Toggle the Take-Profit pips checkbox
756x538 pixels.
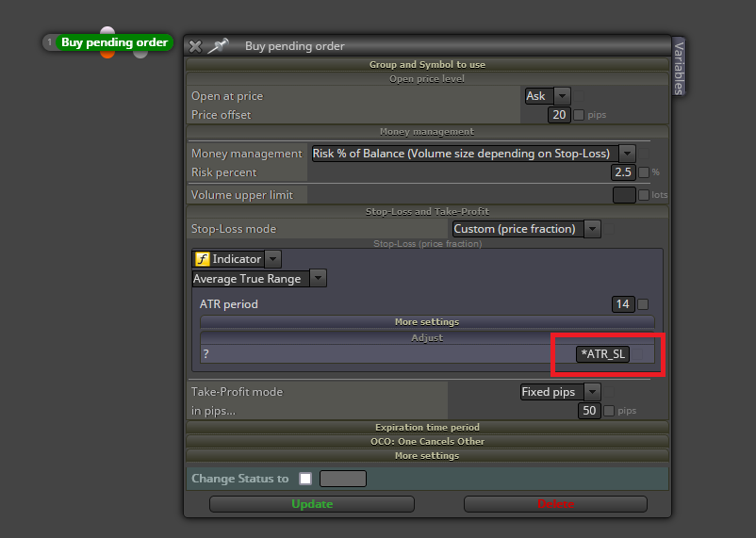pyautogui.click(x=609, y=411)
